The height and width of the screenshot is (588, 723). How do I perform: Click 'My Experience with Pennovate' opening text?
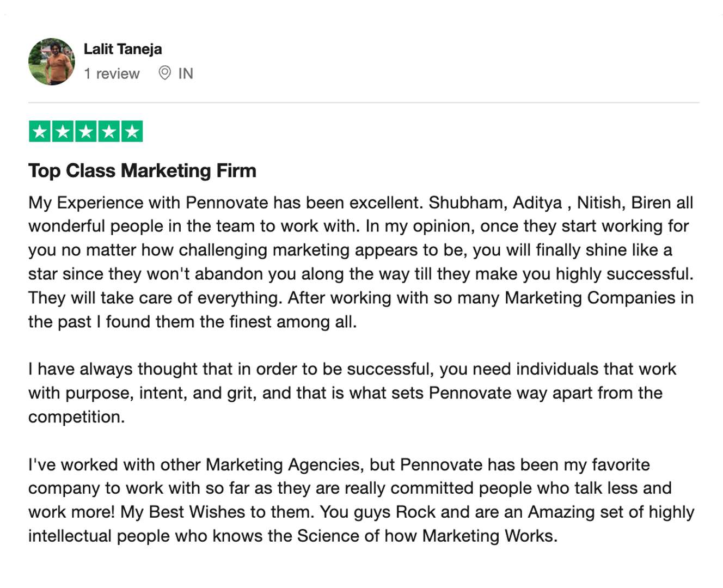tap(148, 203)
